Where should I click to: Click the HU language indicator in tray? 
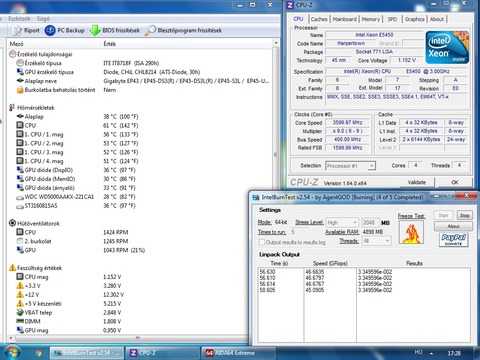[418, 352]
